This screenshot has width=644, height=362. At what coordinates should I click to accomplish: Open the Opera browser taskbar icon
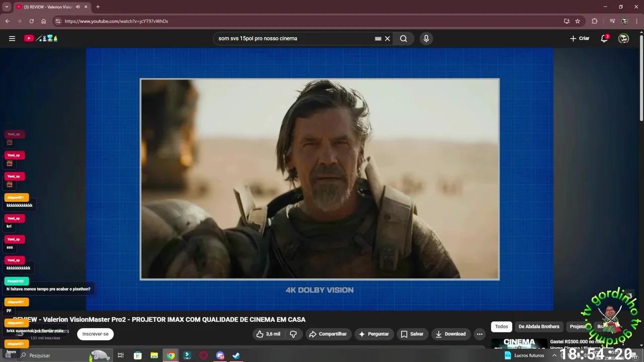(x=204, y=355)
